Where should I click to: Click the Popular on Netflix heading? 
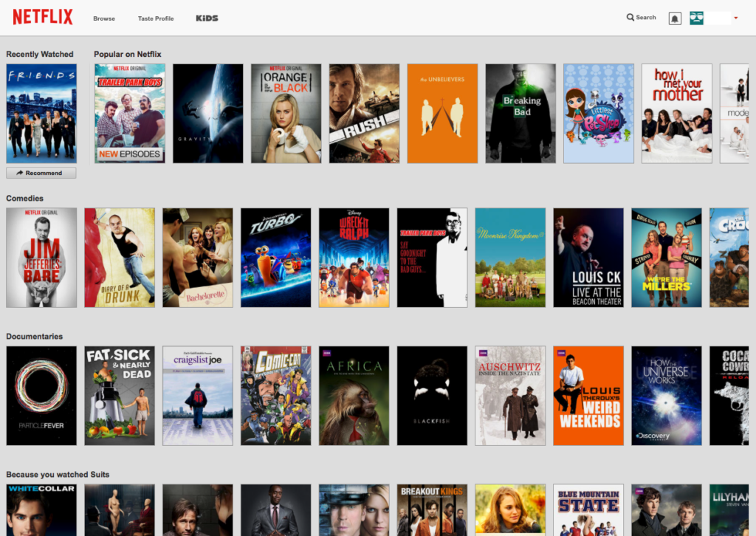(127, 54)
